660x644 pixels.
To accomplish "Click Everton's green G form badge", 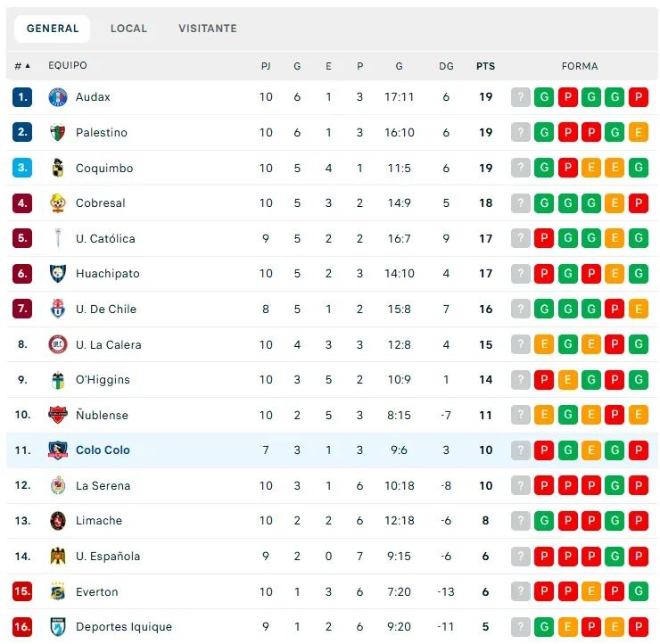I will point(638,591).
